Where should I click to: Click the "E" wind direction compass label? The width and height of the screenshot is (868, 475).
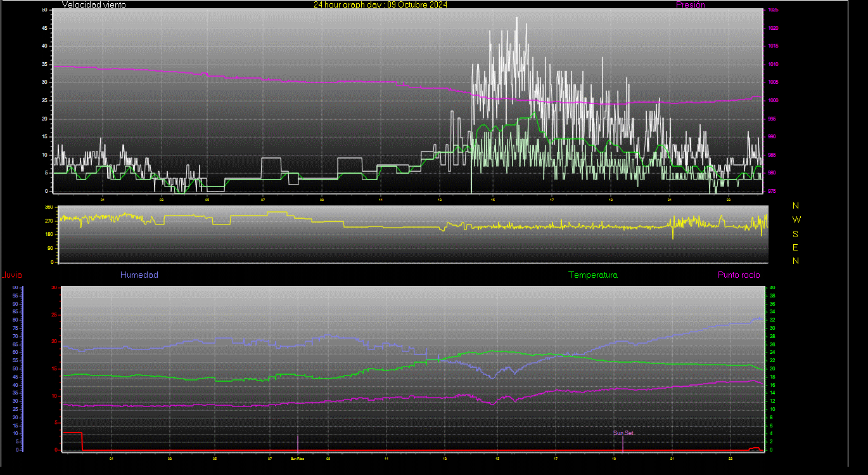[x=796, y=247]
